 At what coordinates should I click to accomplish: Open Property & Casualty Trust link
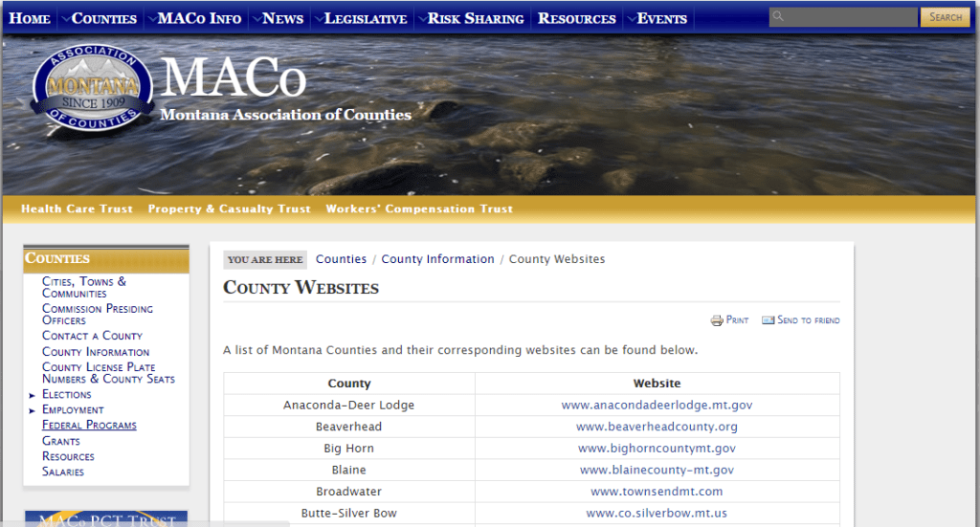coord(230,209)
